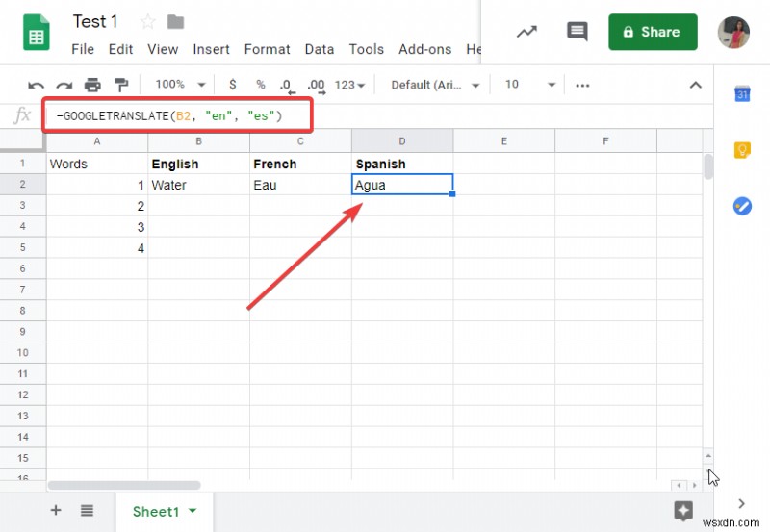
Task: Open the Format menu
Action: (268, 49)
